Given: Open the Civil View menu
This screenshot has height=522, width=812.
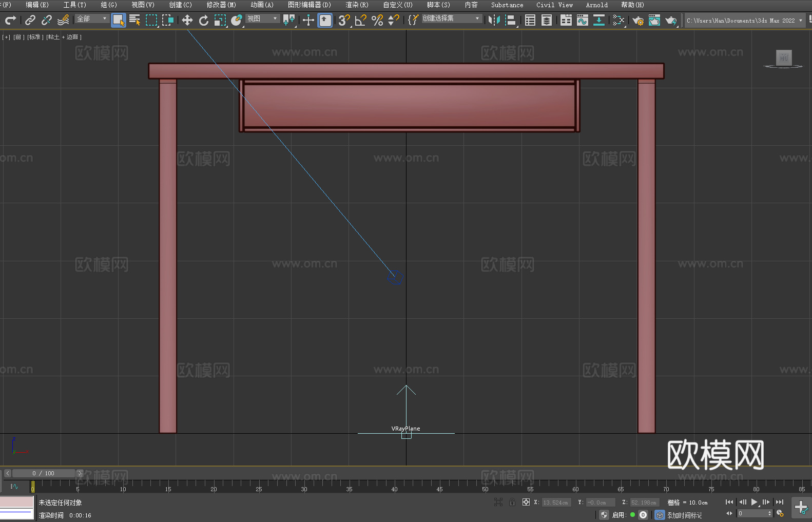Looking at the screenshot, I should click(x=555, y=5).
